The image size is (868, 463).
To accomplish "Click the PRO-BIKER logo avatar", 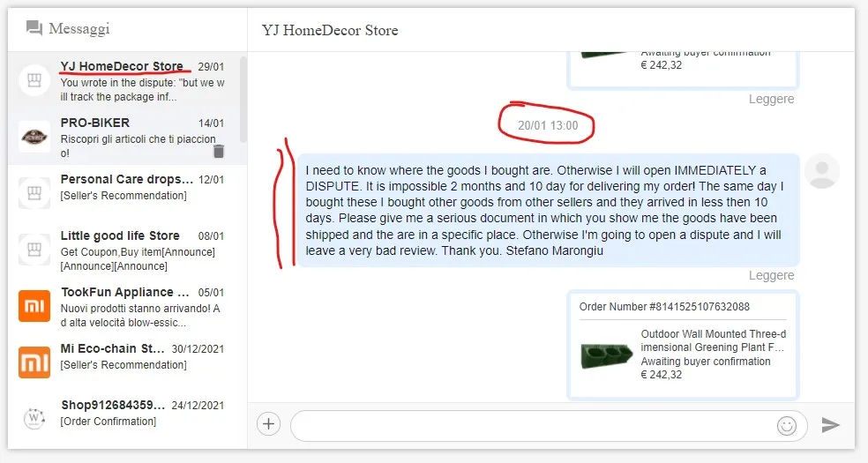I will 34,137.
